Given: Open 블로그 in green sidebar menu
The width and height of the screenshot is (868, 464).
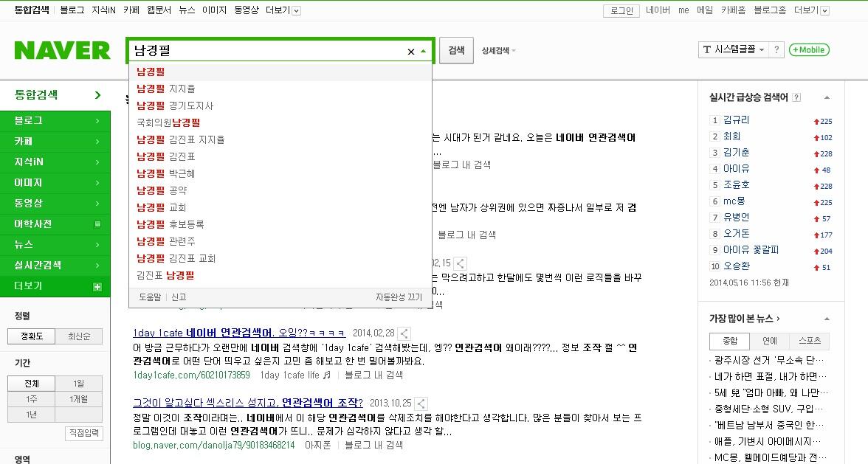Looking at the screenshot, I should [55, 120].
